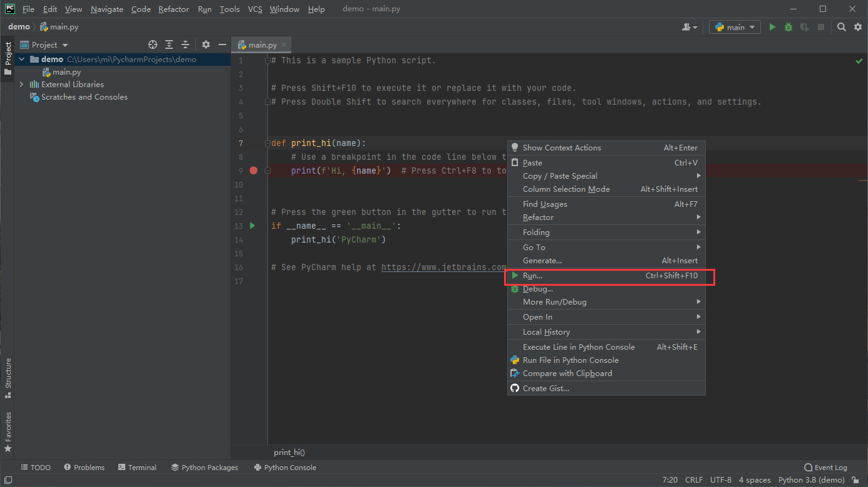Open Search Everywhere magnifier icon
This screenshot has width=868, height=487.
click(842, 27)
